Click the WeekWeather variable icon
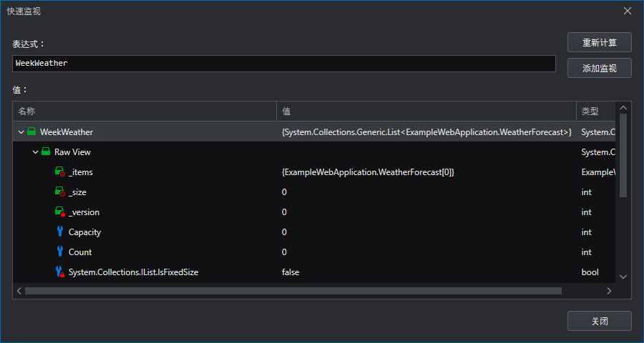Image resolution: width=644 pixels, height=343 pixels. coord(31,131)
